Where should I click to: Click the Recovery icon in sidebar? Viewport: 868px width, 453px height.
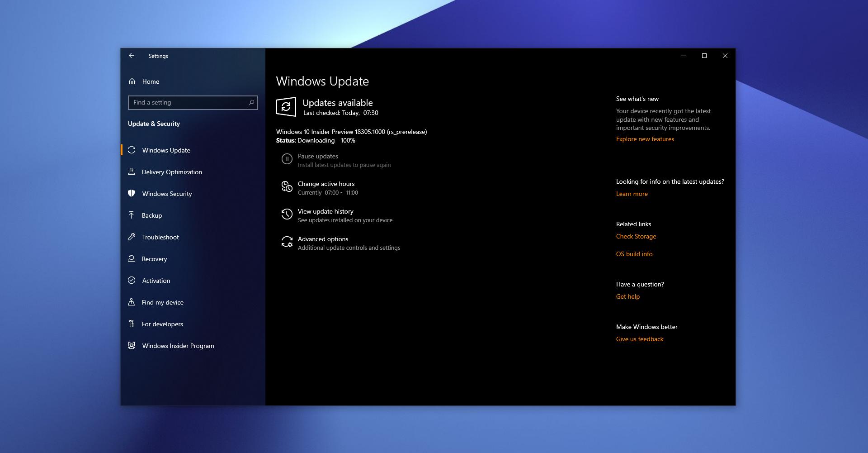132,258
